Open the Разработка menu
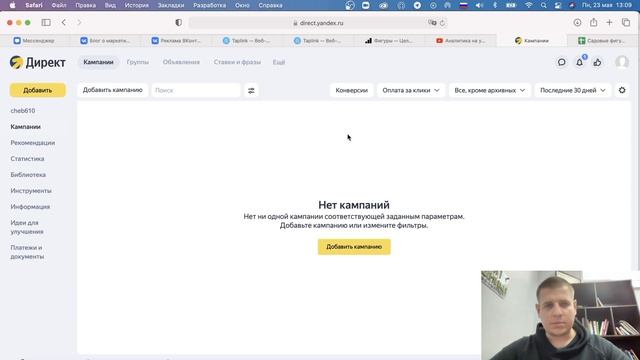The image size is (640, 360). point(209,5)
